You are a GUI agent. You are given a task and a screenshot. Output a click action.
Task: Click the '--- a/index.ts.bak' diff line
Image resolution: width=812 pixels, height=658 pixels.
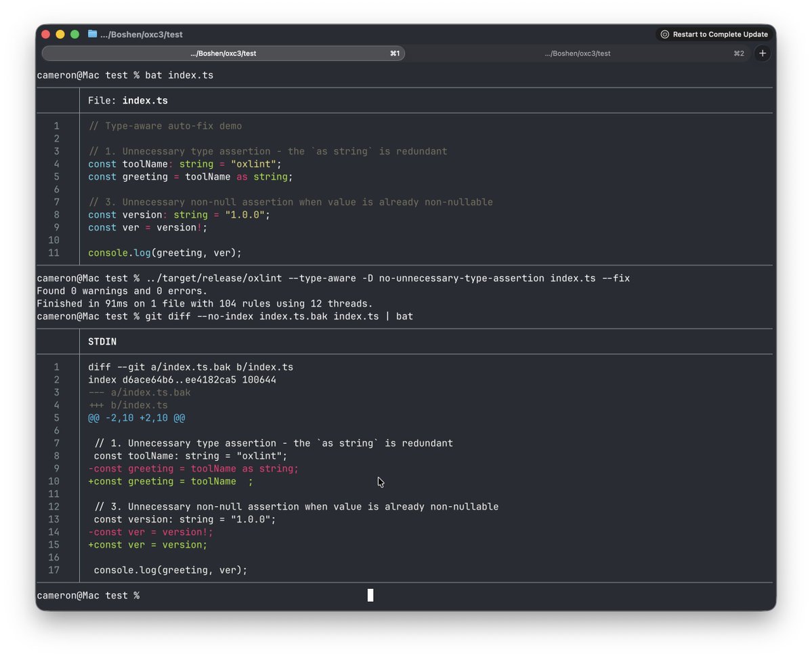(140, 392)
